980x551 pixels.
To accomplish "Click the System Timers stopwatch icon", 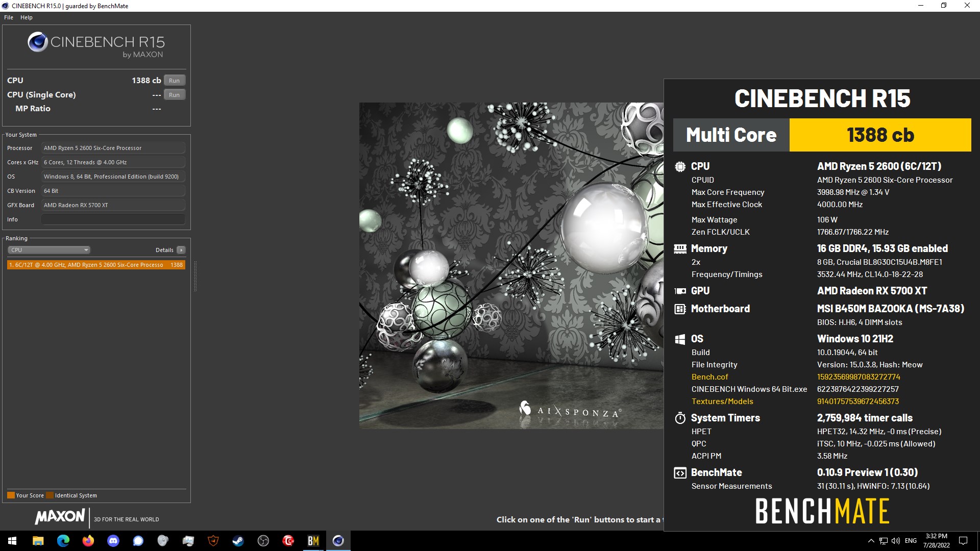I will click(x=680, y=418).
